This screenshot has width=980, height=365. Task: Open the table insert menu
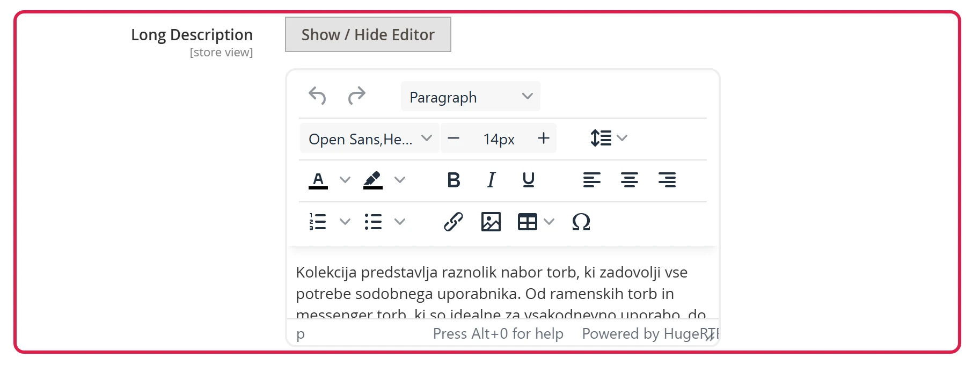536,222
